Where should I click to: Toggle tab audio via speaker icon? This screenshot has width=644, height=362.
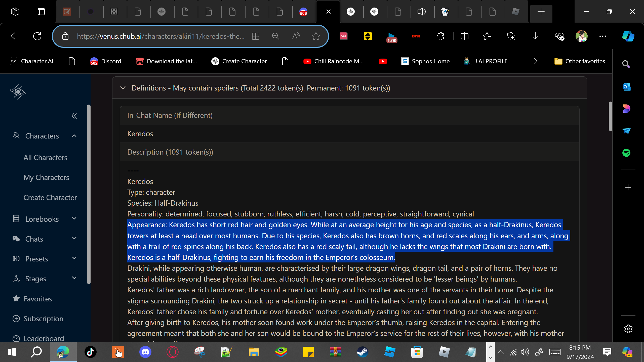point(421,12)
